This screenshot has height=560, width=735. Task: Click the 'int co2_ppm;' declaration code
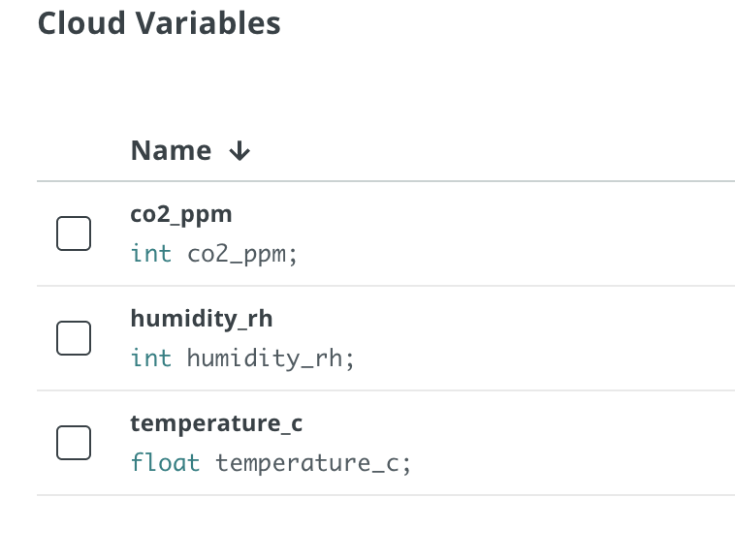click(x=214, y=254)
